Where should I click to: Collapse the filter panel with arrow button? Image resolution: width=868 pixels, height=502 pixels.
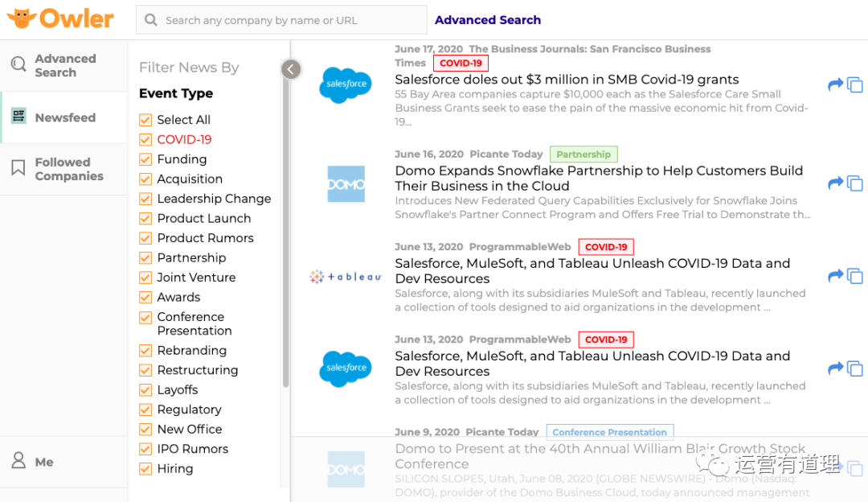[x=291, y=69]
